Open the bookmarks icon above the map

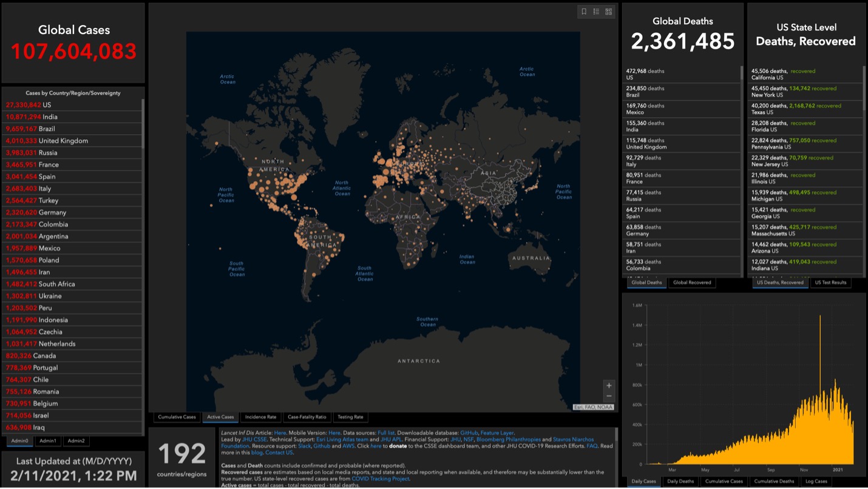583,12
